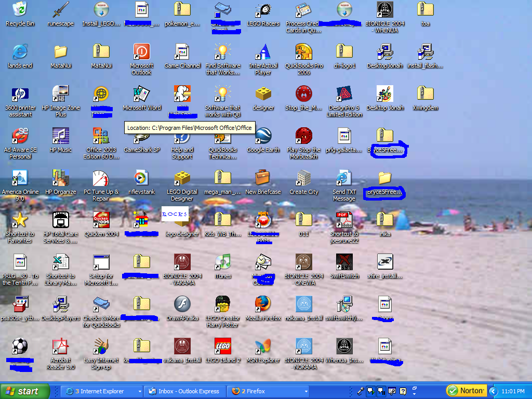Screen dimensions: 532x399
Task: Launch Google Earth desktop shortcut
Action: (x=263, y=136)
